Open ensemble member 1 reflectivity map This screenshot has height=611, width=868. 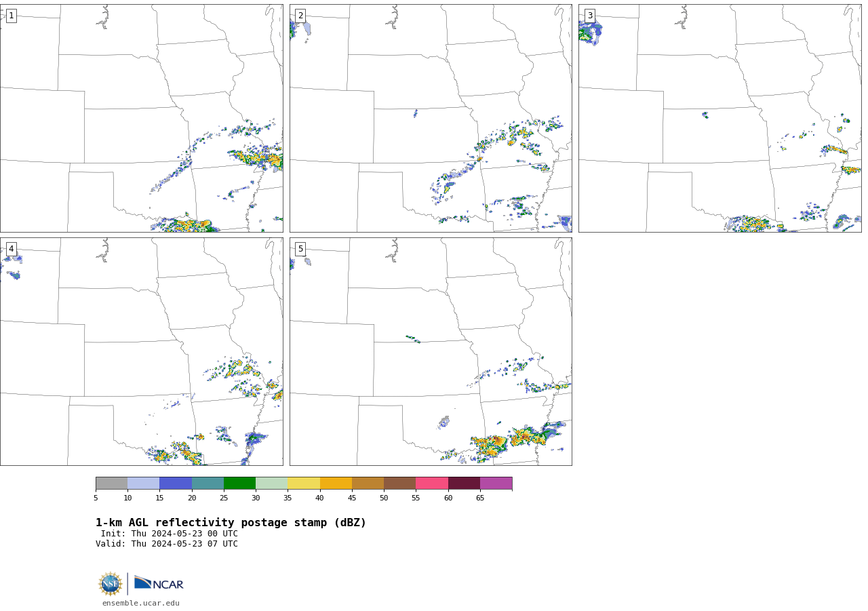click(142, 119)
